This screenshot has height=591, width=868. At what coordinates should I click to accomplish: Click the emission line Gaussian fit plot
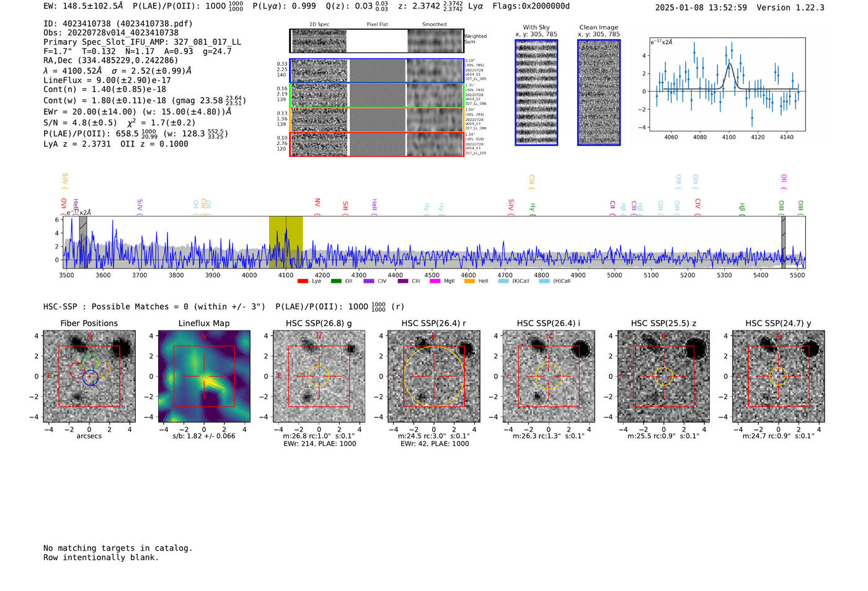728,84
